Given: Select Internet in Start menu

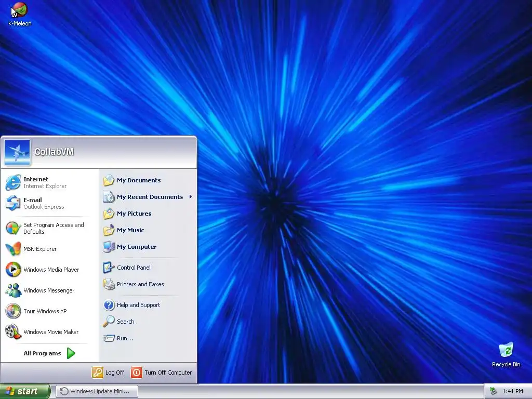Looking at the screenshot, I should pyautogui.click(x=50, y=182).
